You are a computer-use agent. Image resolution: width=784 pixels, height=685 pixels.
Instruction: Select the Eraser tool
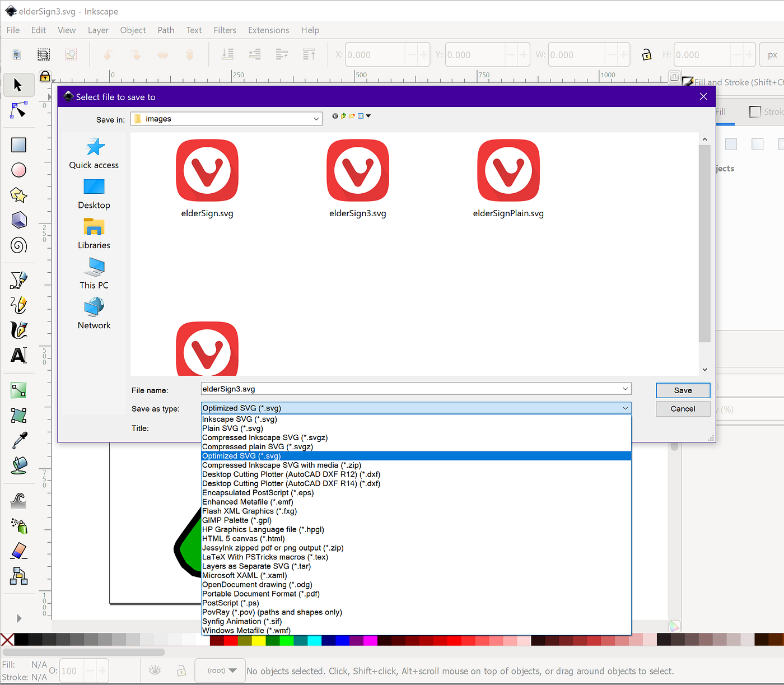pos(18,551)
